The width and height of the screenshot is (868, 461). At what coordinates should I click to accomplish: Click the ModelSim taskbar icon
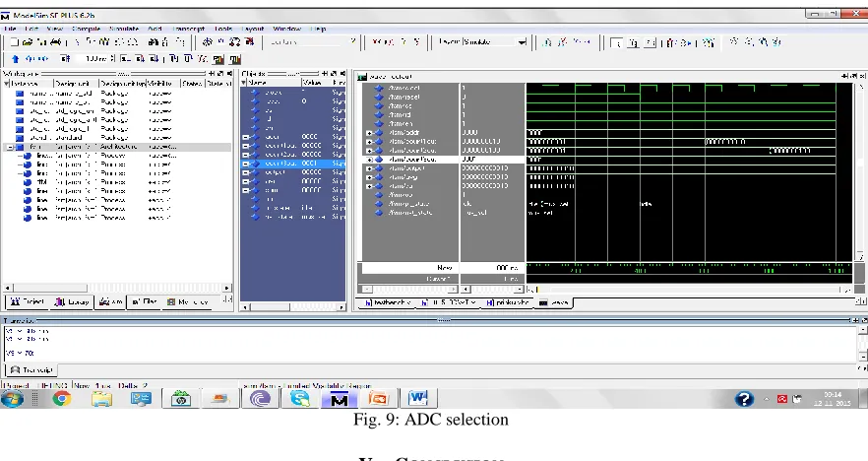point(339,398)
